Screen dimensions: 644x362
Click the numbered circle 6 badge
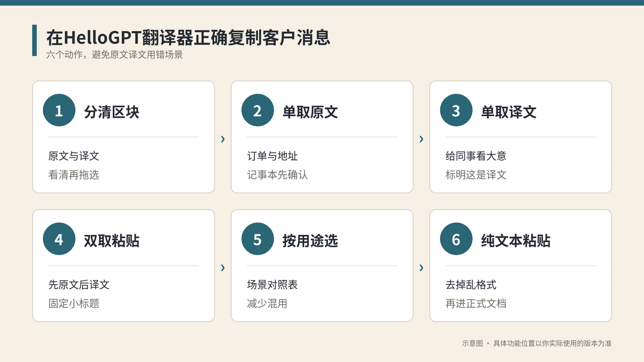point(456,239)
